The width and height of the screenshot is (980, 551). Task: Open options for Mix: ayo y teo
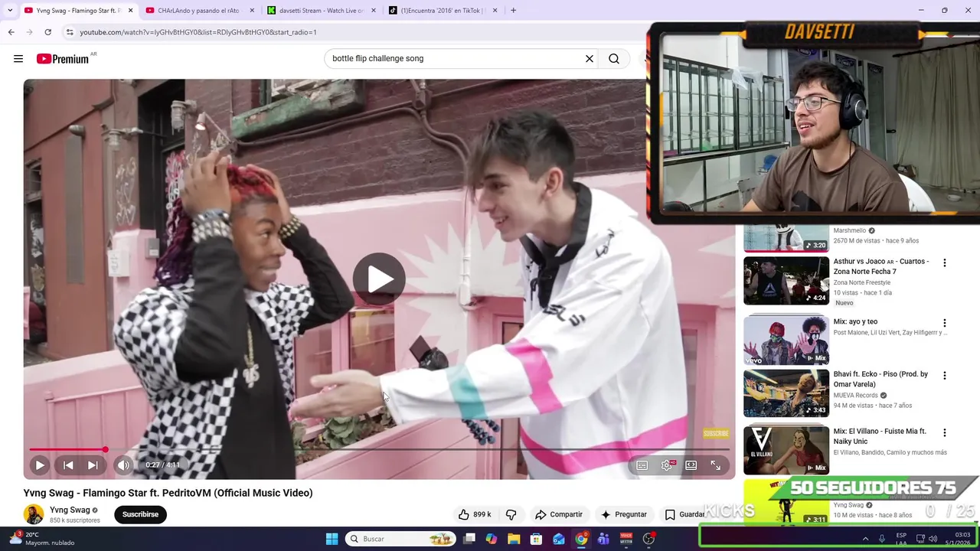(944, 323)
